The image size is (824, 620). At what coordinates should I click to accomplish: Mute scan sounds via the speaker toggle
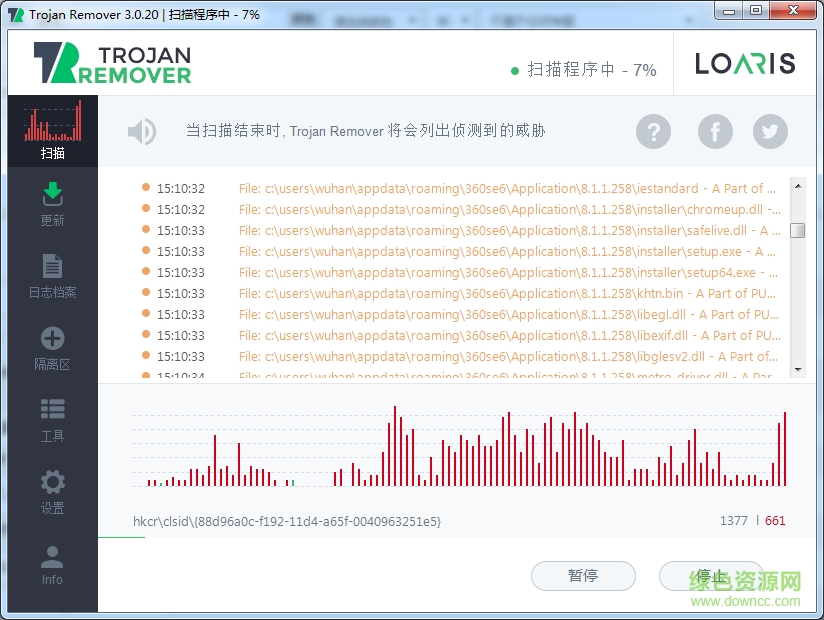click(x=141, y=130)
